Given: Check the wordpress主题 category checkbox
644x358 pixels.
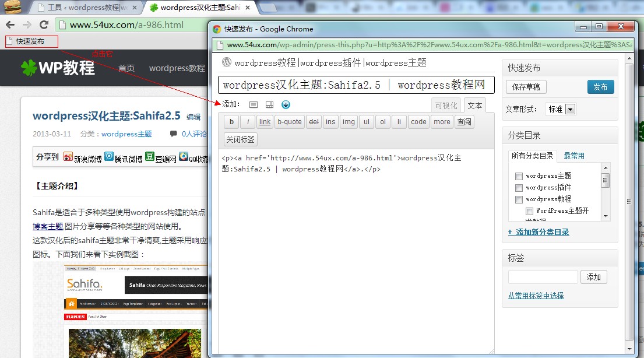Looking at the screenshot, I should pyautogui.click(x=519, y=176).
